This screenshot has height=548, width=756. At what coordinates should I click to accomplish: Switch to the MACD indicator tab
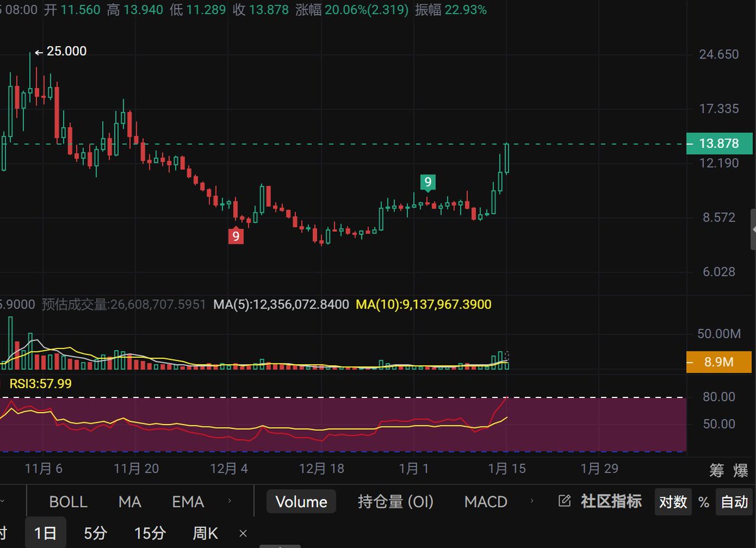pyautogui.click(x=486, y=502)
